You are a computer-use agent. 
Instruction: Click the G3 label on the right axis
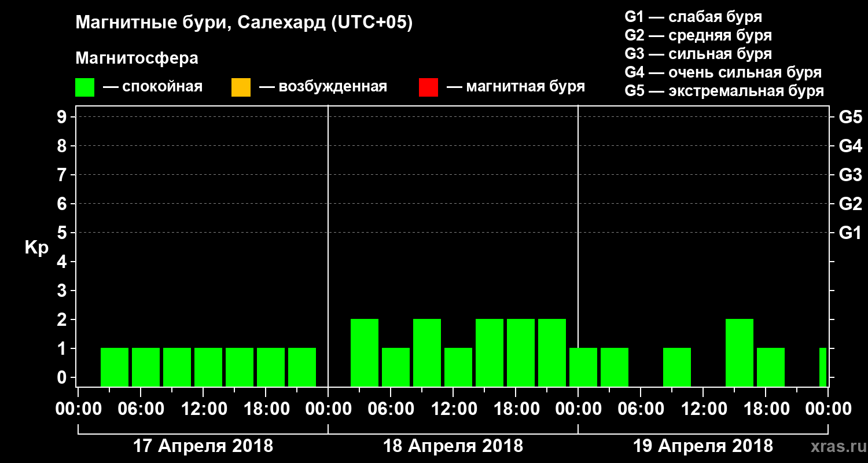pyautogui.click(x=851, y=175)
